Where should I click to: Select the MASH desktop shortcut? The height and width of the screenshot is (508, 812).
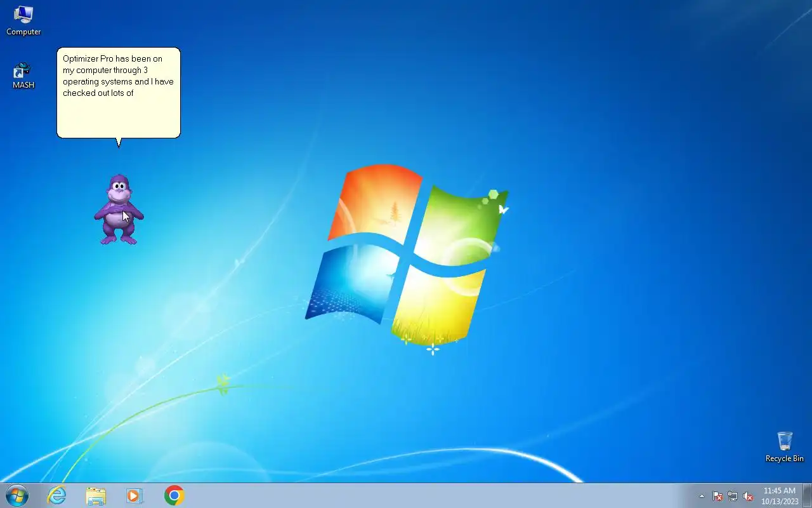(23, 75)
